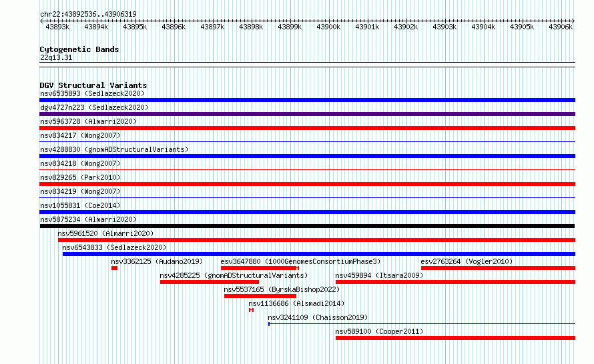The height and width of the screenshot is (364, 594).
Task: Select the nsv834217 (Wong2007) label
Action: tap(80, 135)
